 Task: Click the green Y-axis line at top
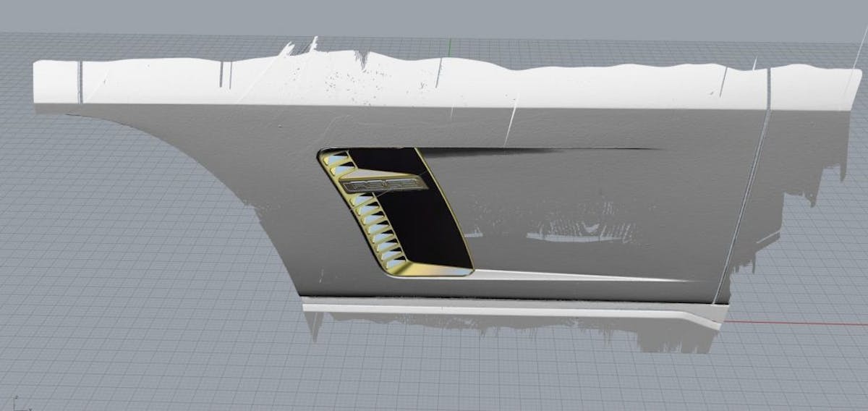pyautogui.click(x=450, y=47)
